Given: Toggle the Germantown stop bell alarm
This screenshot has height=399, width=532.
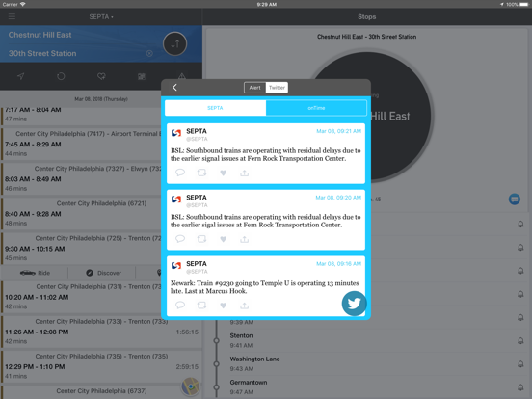Looking at the screenshot, I should pos(520,387).
